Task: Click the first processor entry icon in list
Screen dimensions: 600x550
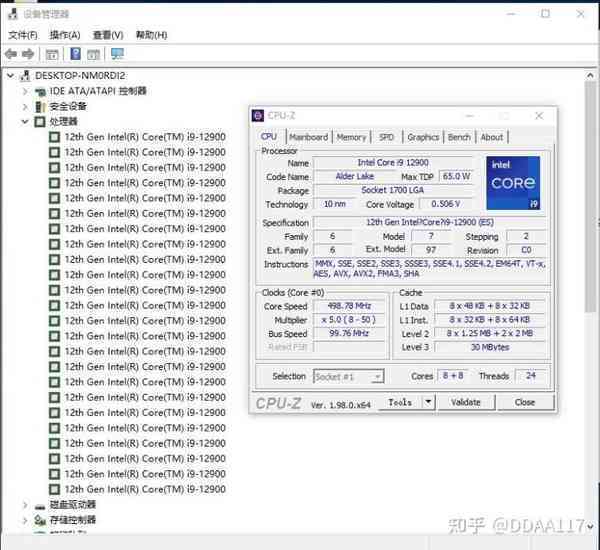Action: coord(54,137)
